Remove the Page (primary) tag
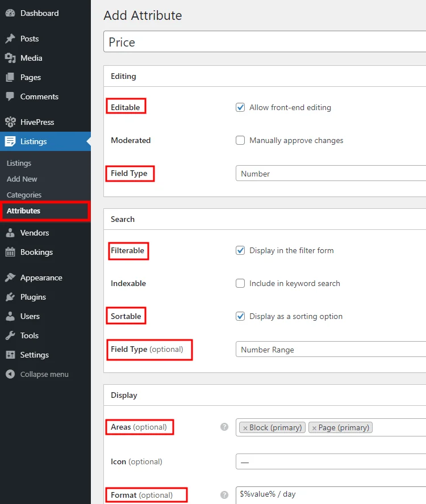Image resolution: width=426 pixels, height=504 pixels. pyautogui.click(x=314, y=428)
